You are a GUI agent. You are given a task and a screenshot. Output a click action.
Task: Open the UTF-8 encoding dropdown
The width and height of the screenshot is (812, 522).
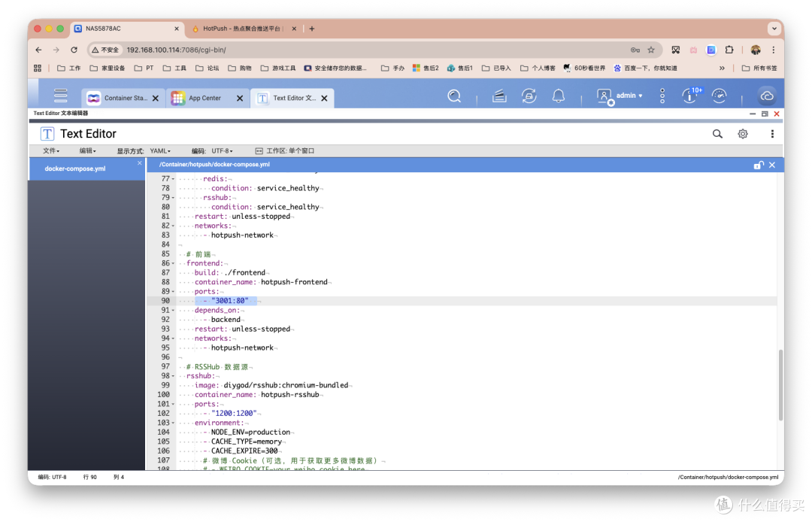coord(222,151)
